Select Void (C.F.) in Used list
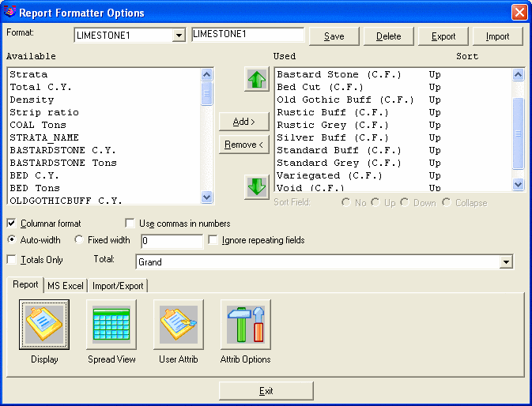532x406 pixels. tap(393, 187)
